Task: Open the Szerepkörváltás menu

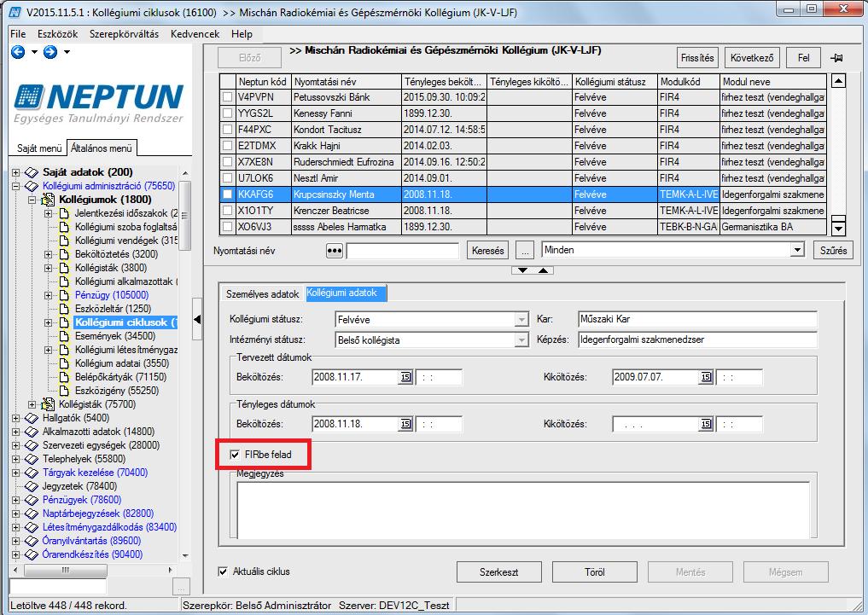Action: tap(124, 34)
